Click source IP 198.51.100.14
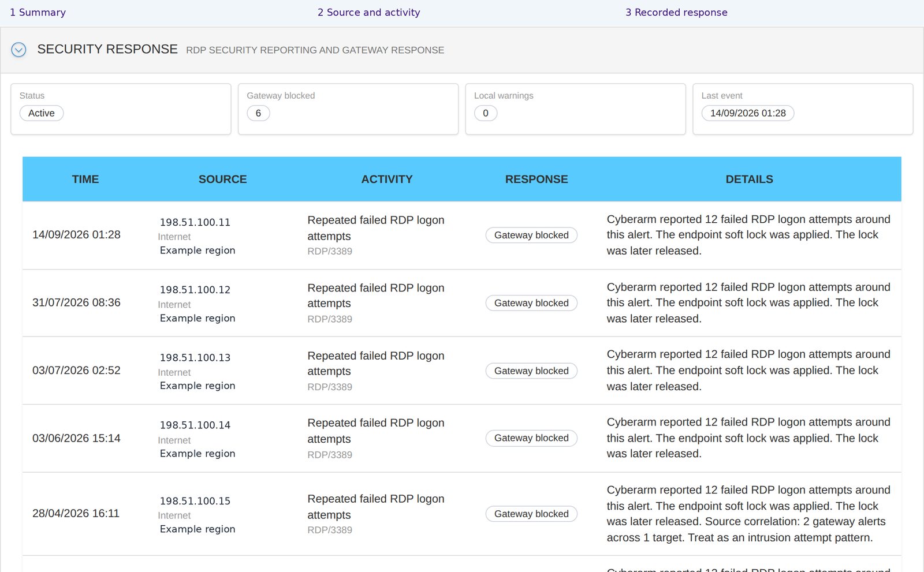This screenshot has height=572, width=924. tap(195, 425)
